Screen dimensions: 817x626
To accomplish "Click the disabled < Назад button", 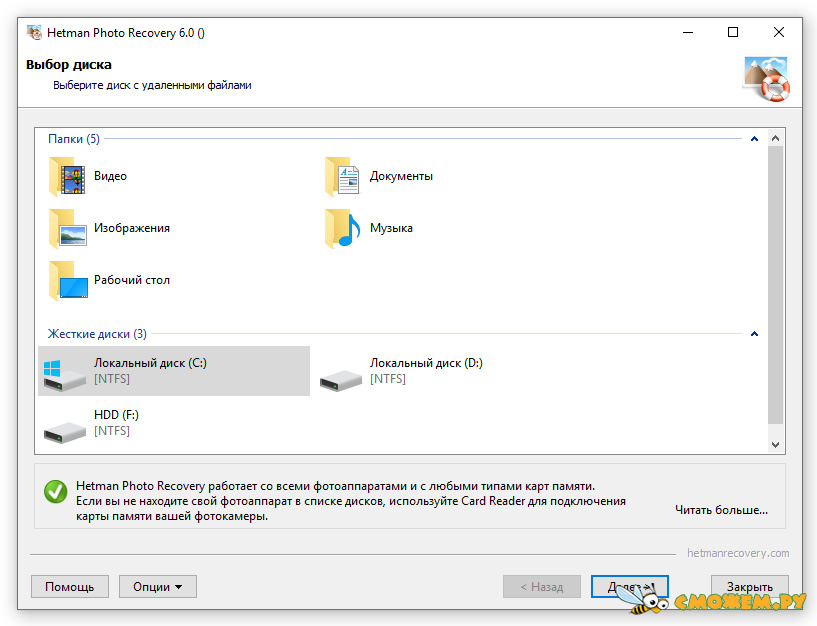I will click(x=542, y=587).
